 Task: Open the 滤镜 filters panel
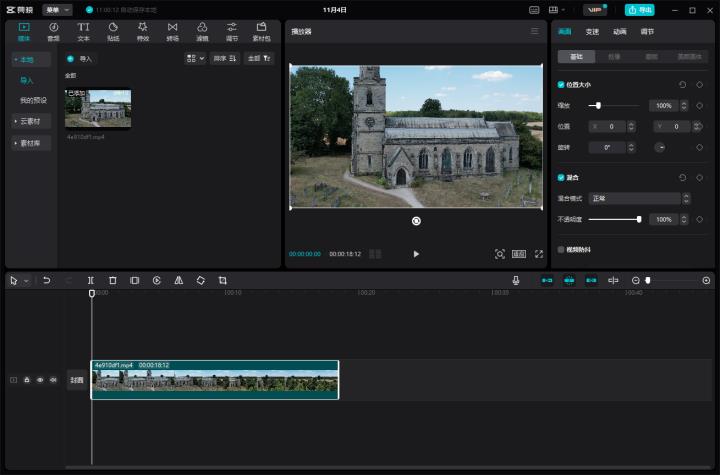(202, 31)
